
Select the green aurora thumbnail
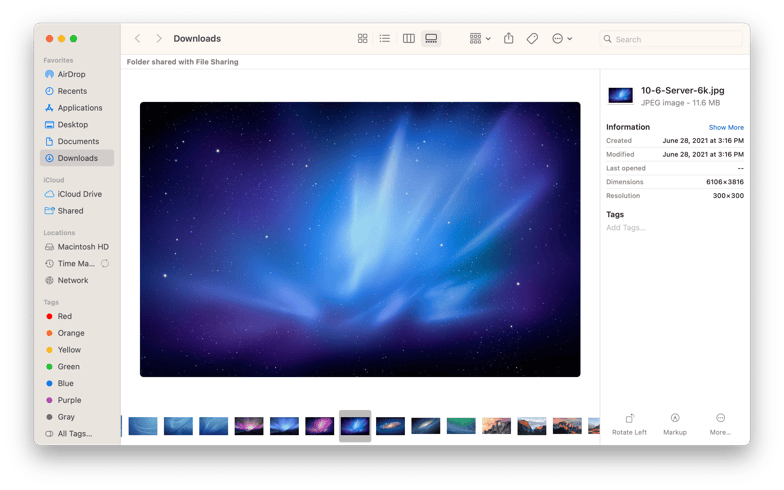tap(461, 426)
